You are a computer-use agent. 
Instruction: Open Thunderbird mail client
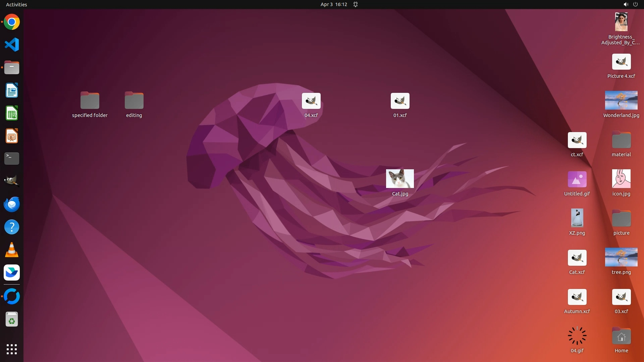12,204
